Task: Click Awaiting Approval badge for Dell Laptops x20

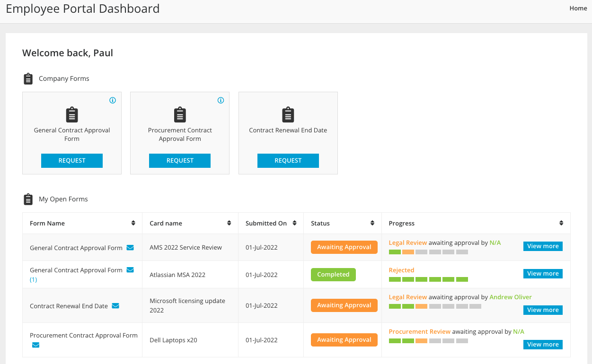Action: (x=344, y=340)
